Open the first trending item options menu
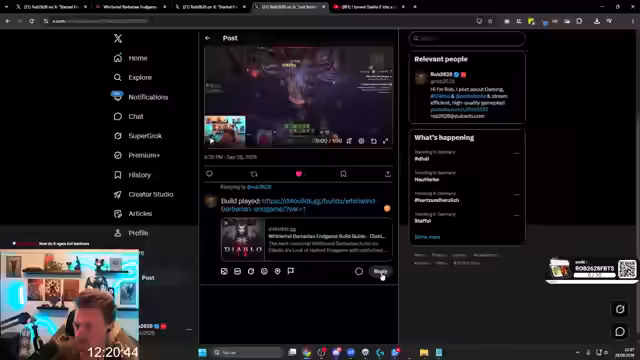 [516, 153]
